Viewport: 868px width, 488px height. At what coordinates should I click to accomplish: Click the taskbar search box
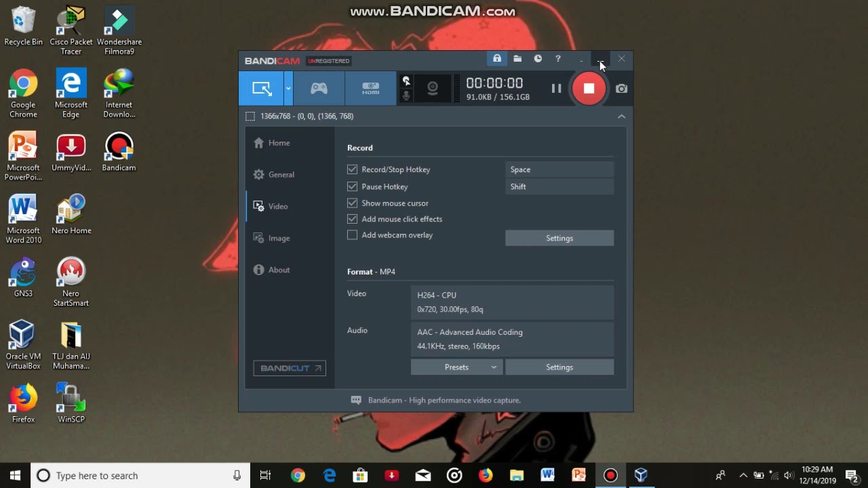pos(140,475)
